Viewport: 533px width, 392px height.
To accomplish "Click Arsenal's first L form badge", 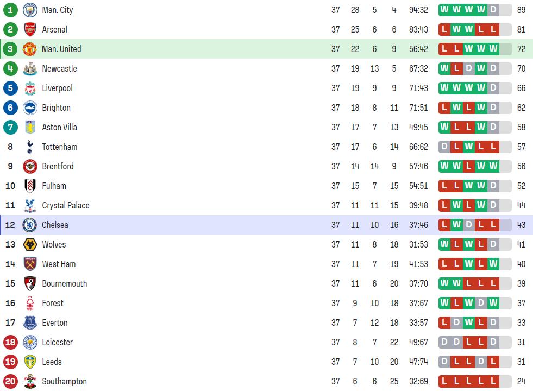I will (444, 29).
